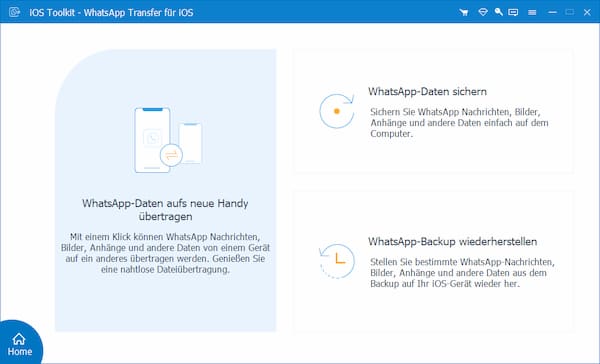This screenshot has height=364, width=600.
Task: Click the iOS Toolkit app logo
Action: 15,12
